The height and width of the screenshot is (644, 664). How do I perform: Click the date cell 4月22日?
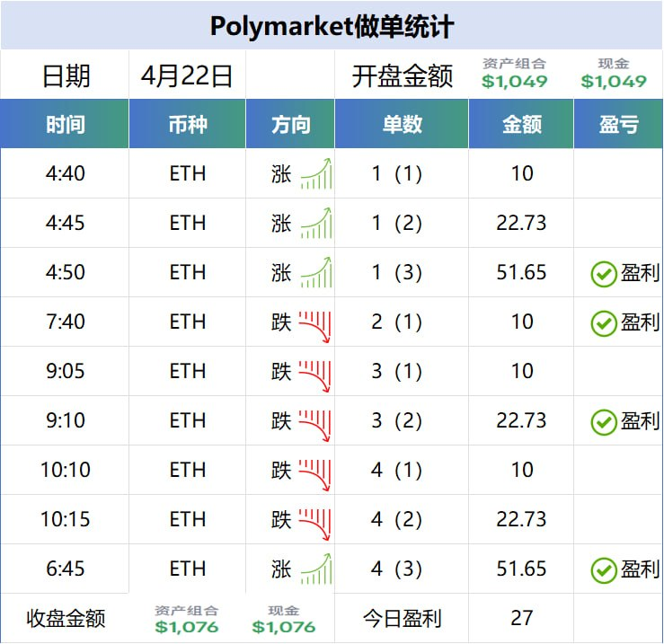point(187,75)
